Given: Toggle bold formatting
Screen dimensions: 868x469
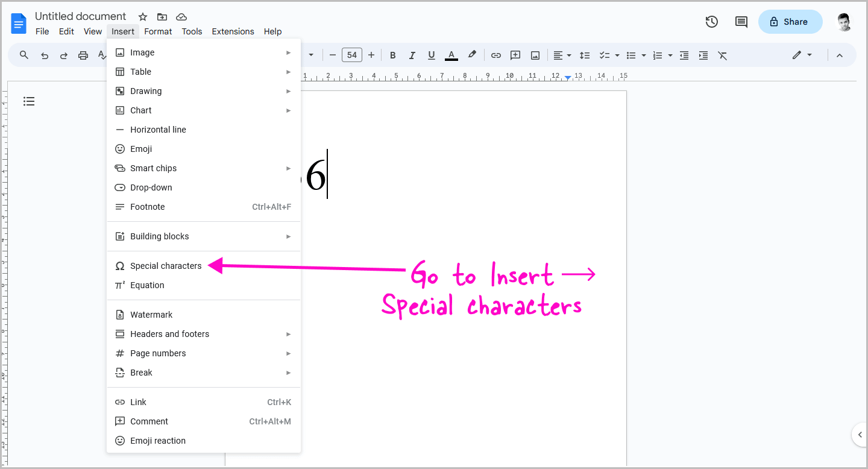Looking at the screenshot, I should [x=392, y=55].
